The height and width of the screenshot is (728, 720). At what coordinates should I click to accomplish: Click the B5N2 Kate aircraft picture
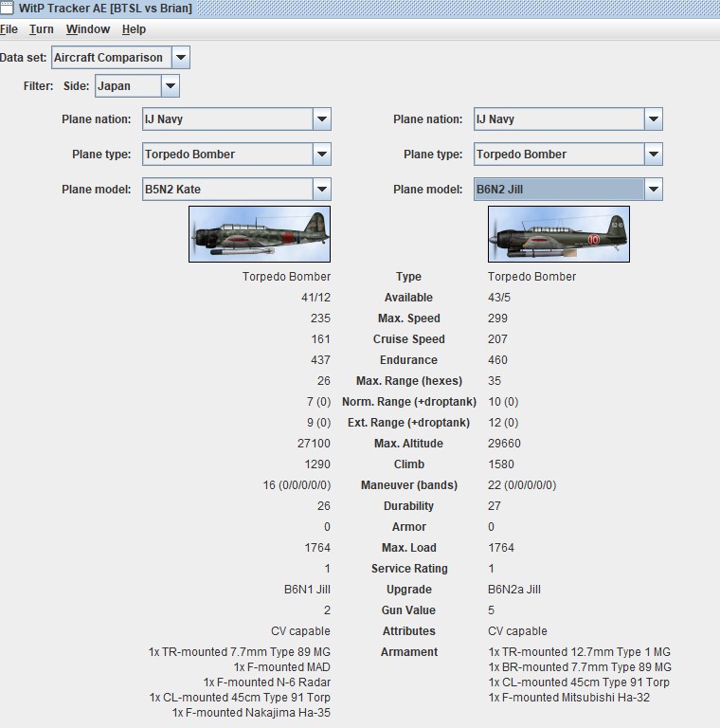[x=260, y=234]
